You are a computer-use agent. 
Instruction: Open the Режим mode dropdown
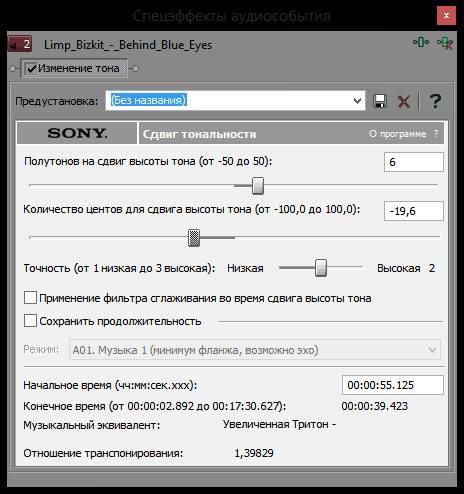point(255,350)
